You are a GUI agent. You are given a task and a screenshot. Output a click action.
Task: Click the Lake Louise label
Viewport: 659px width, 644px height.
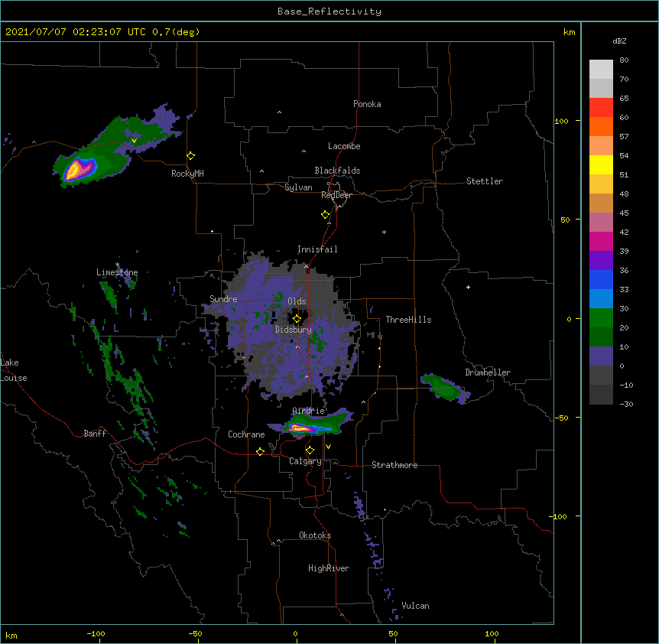click(14, 370)
